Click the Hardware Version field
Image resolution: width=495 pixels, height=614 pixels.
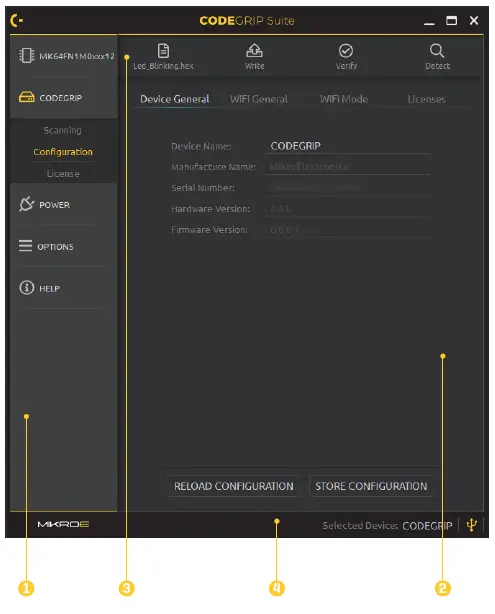point(348,209)
